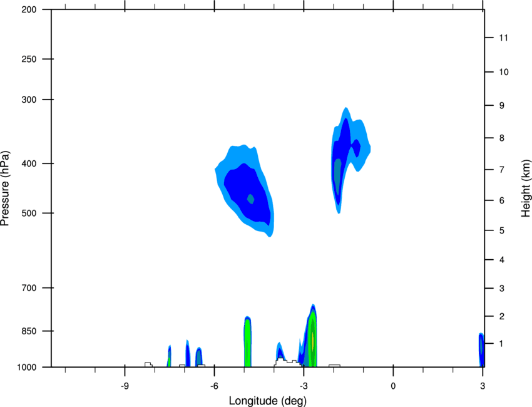Click the 1000 pressure tick label
Viewport: 532px width, 407px height.
tap(27, 368)
